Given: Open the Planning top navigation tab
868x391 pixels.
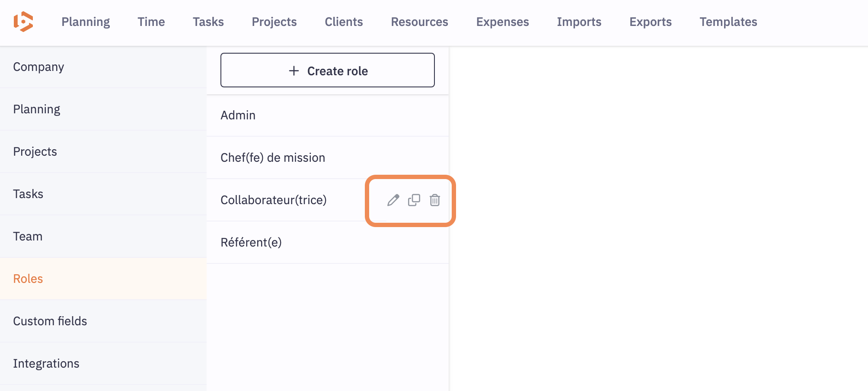Looking at the screenshot, I should coord(86,22).
